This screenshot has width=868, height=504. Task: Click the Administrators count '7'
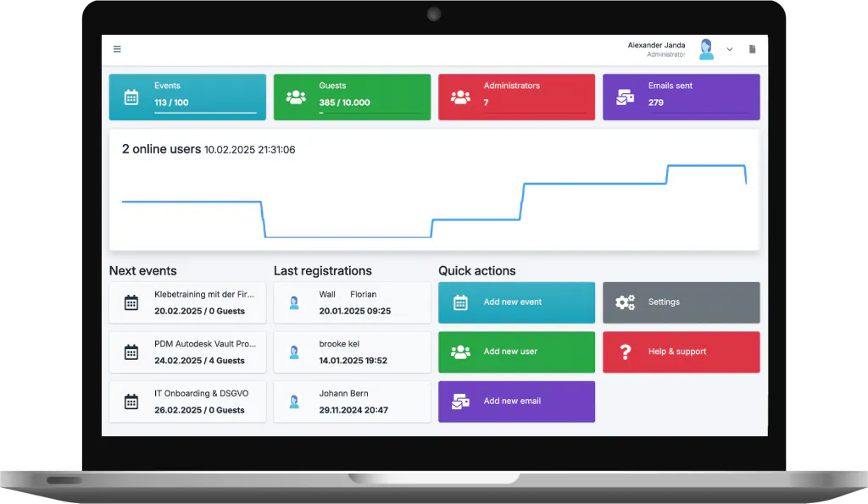[x=486, y=102]
